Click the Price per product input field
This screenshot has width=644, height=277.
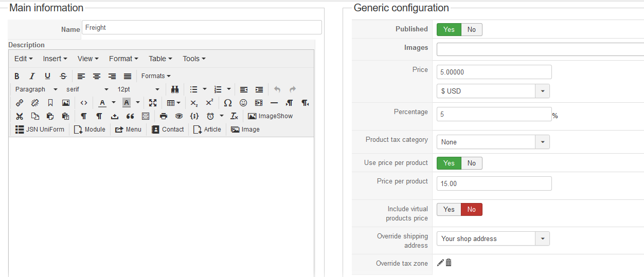[x=494, y=183]
